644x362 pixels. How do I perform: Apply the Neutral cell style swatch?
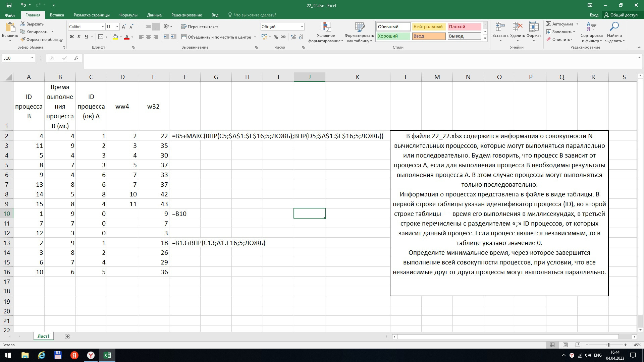pyautogui.click(x=428, y=27)
